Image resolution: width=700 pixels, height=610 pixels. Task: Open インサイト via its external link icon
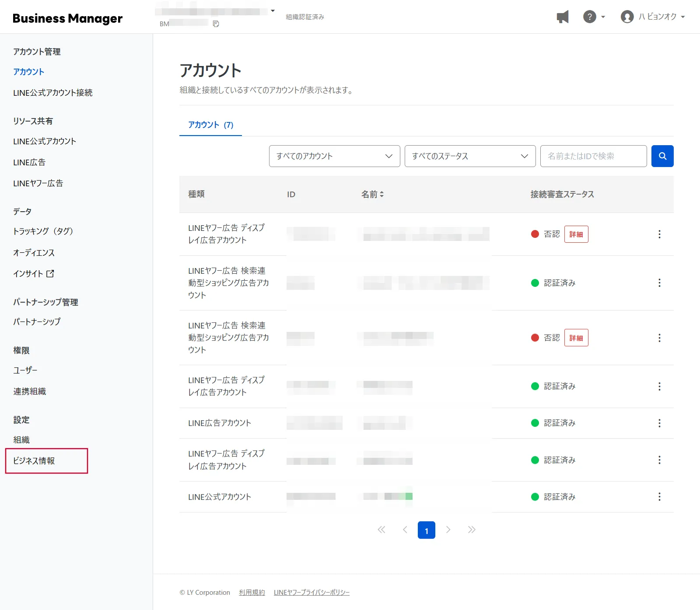click(x=51, y=273)
